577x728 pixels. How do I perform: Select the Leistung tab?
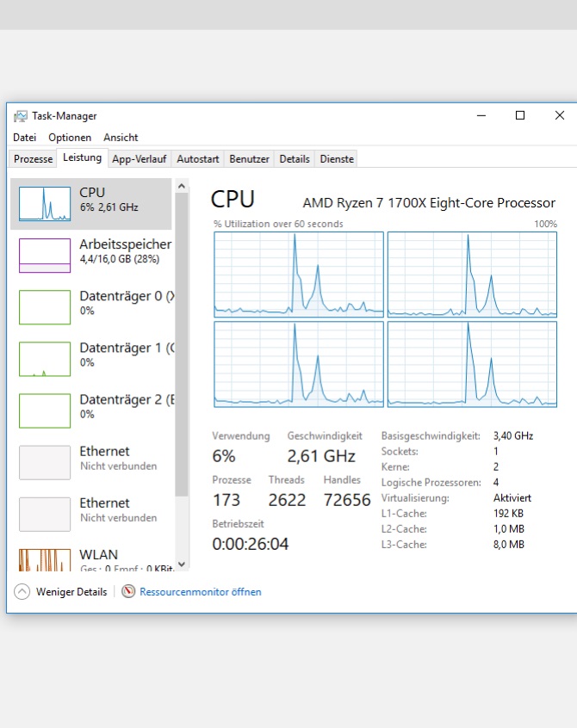pos(82,157)
